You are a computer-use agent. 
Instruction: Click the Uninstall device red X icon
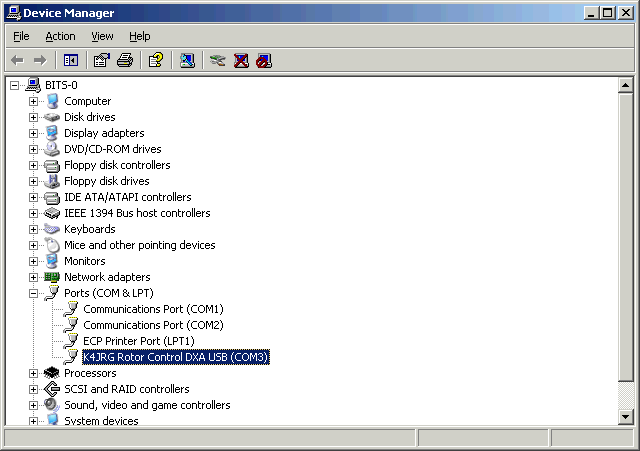click(x=241, y=60)
